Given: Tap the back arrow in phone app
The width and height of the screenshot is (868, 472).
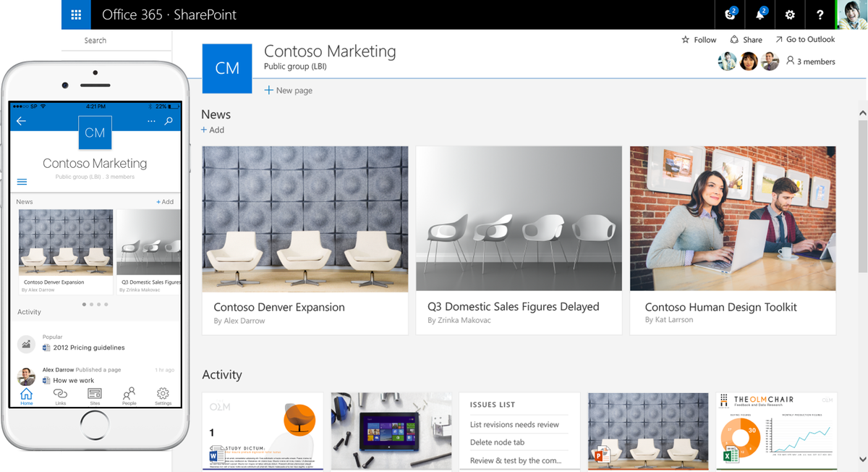Looking at the screenshot, I should 21,121.
